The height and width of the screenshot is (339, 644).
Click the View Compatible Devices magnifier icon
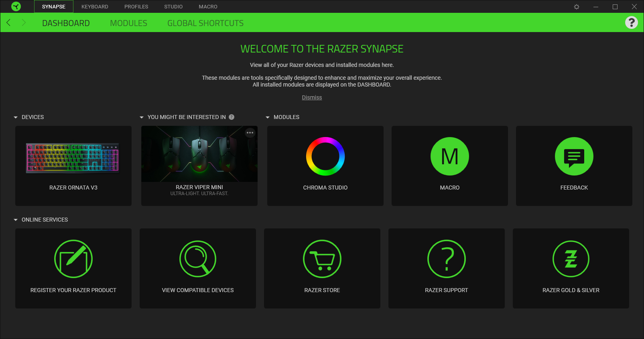click(x=198, y=259)
